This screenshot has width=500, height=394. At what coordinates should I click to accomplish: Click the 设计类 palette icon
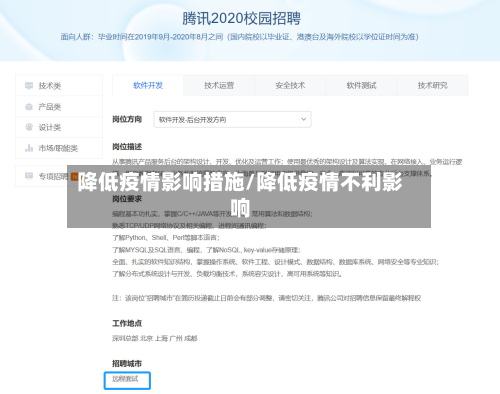(x=29, y=127)
